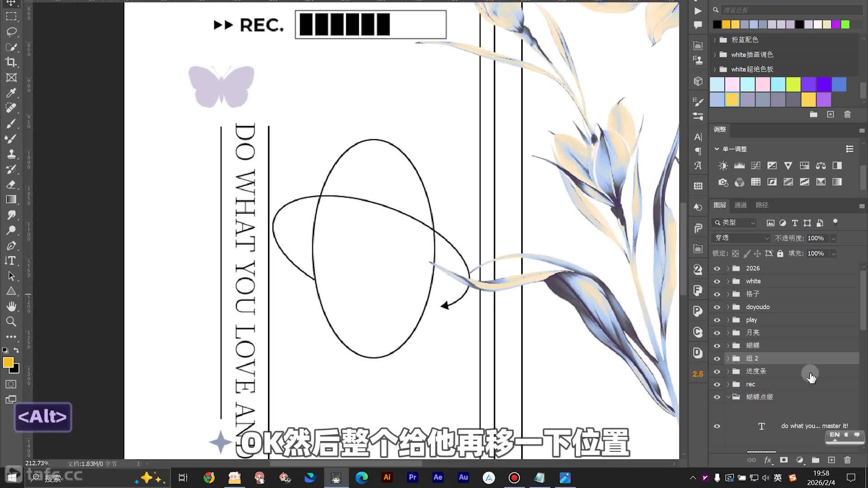Open the blend mode 穿透 dropdown
This screenshot has width=868, height=488.
tap(741, 238)
